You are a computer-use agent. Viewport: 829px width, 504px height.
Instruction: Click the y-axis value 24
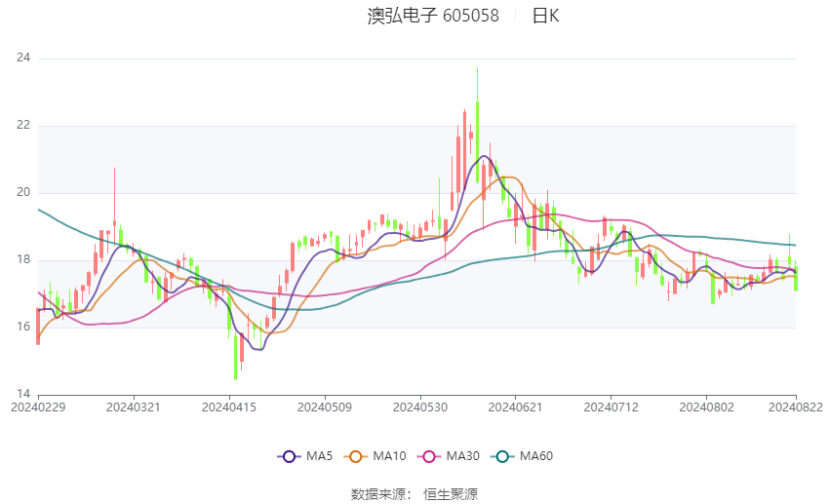(23, 58)
